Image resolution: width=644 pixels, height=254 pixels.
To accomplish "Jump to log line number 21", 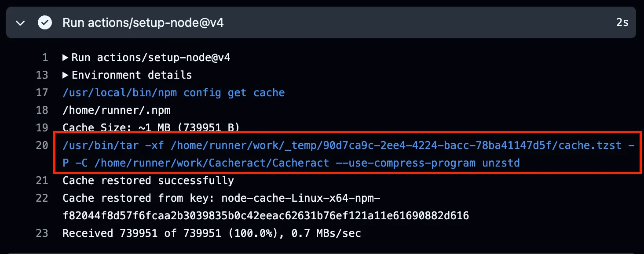I will (x=42, y=181).
